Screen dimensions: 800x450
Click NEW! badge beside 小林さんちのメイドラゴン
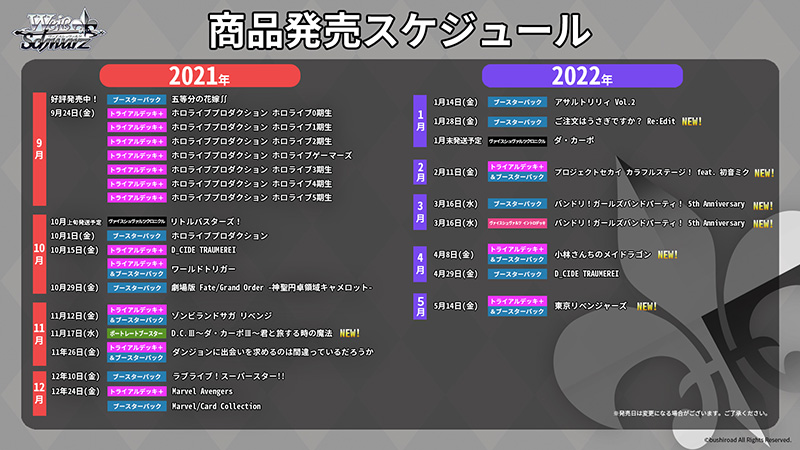667,255
